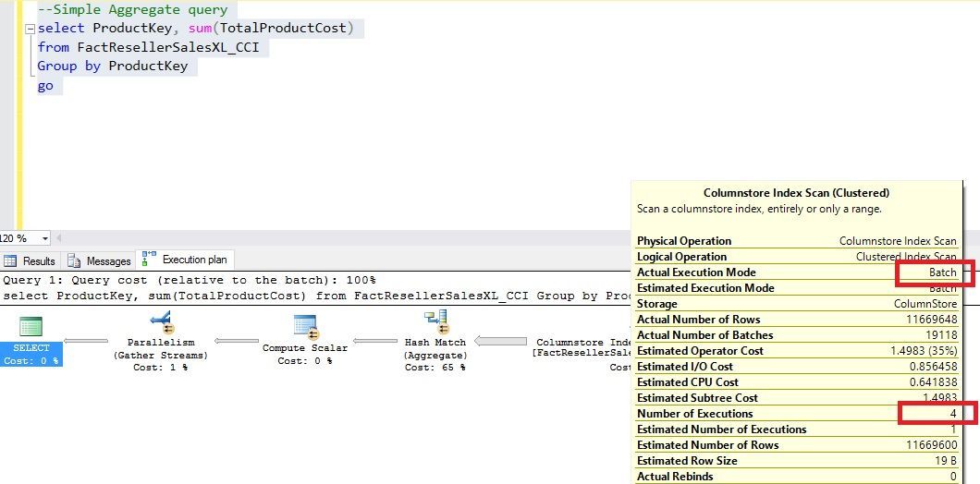Click the FactResellerSalesXL_CCI table name in editor
Viewport: 980px width, 484px height.
167,47
